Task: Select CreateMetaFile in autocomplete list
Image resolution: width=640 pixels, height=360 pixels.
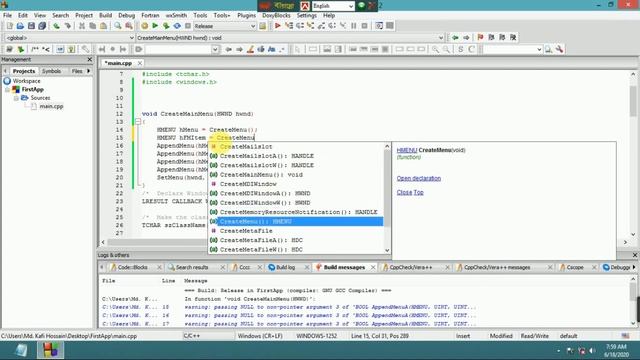Action: coord(246,231)
